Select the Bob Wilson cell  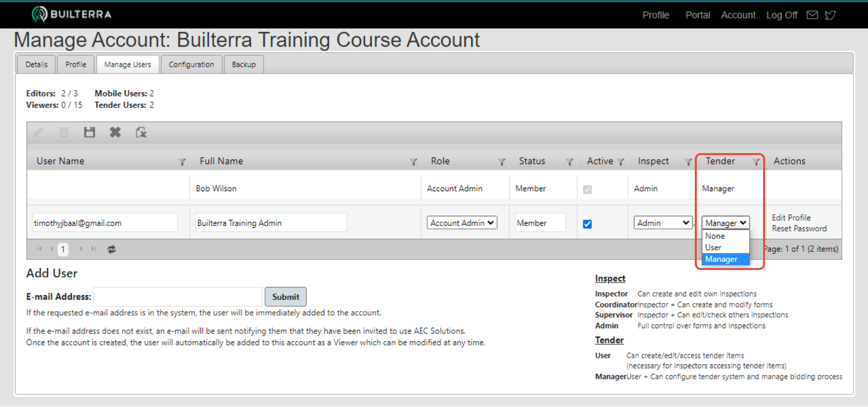pyautogui.click(x=305, y=188)
